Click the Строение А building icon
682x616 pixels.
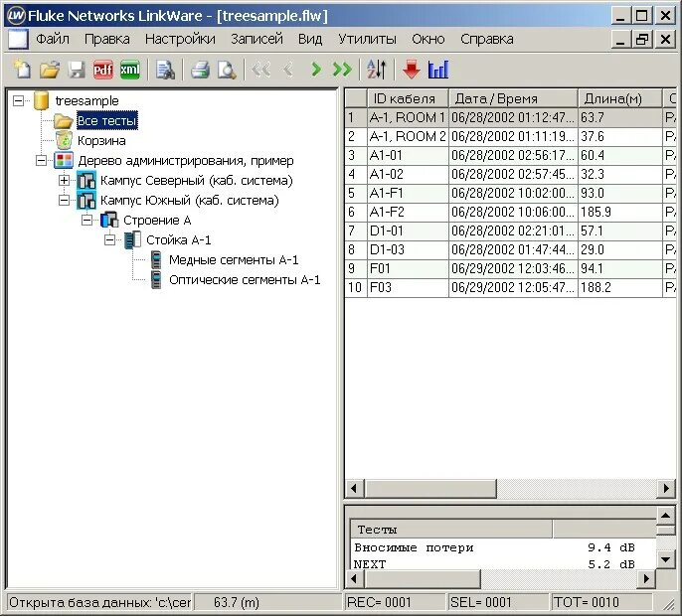click(109, 220)
